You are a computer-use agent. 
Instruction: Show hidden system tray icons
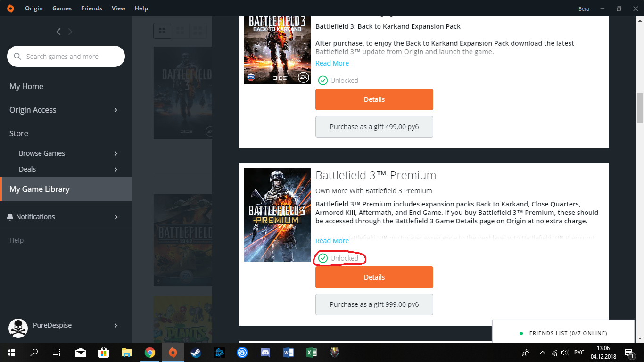pyautogui.click(x=542, y=353)
